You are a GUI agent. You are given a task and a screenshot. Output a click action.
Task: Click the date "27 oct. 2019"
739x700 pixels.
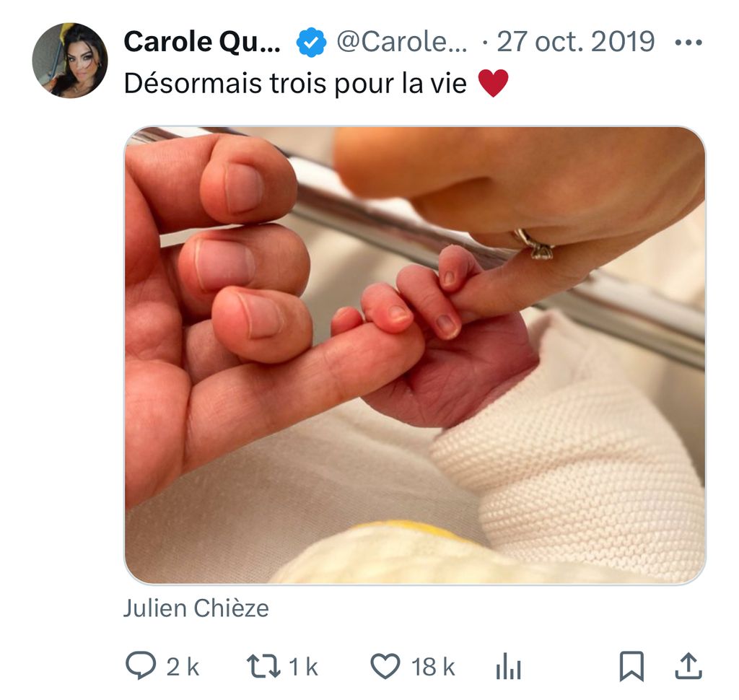(x=575, y=43)
